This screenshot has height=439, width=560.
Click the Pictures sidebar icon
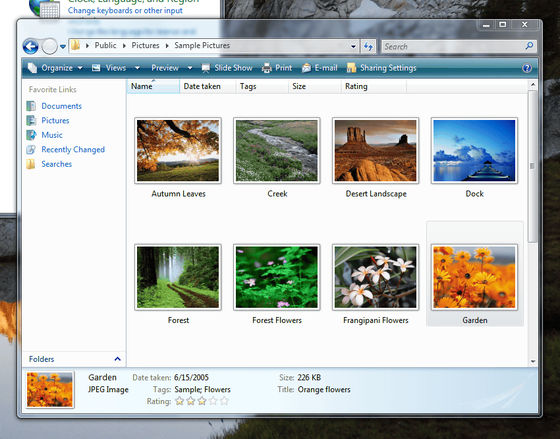pos(31,120)
